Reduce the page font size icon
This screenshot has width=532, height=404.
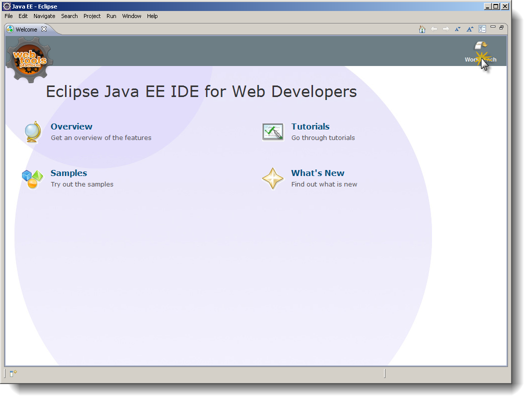click(457, 29)
